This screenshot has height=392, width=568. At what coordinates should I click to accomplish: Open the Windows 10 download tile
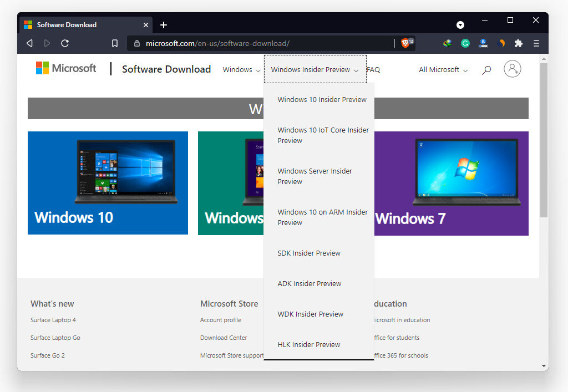(108, 183)
